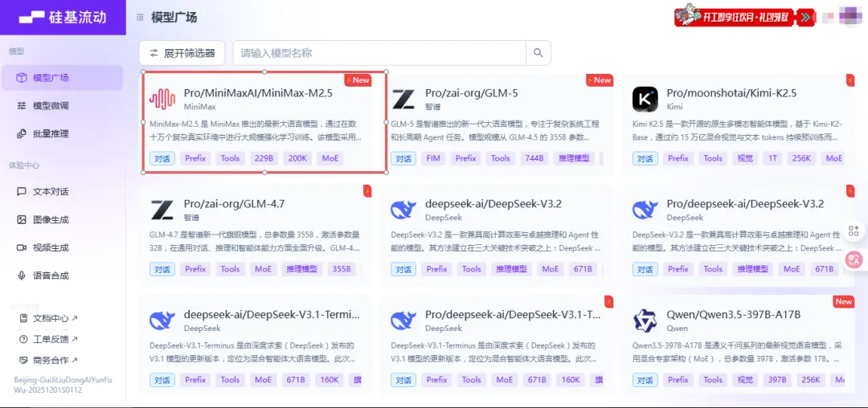Click the Qwen logo icon
Viewport: 868px width, 408px height.
645,320
